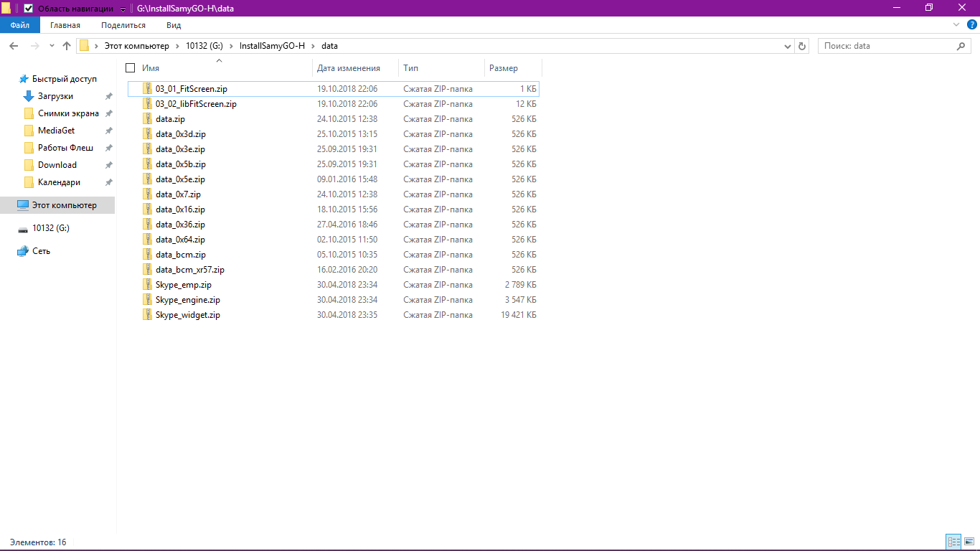Sort by the Дата изменения column header
This screenshot has width=980, height=551.
pos(349,68)
